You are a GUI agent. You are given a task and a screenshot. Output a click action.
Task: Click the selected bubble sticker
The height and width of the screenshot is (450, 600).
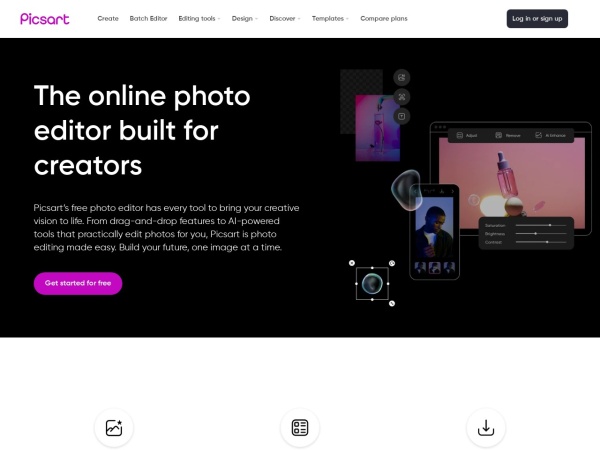[x=372, y=284]
